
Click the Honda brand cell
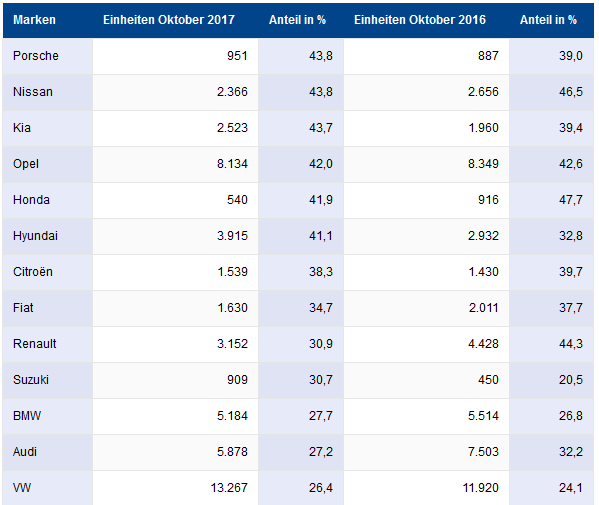[x=48, y=200]
